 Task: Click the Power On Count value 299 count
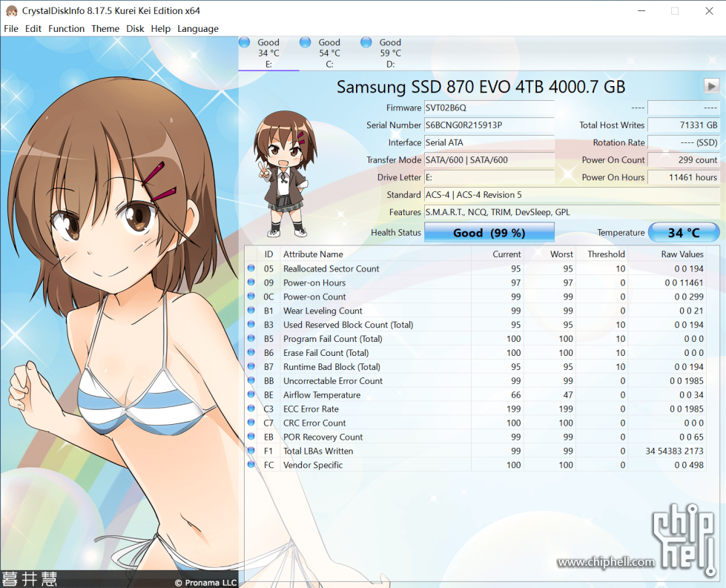(x=684, y=159)
